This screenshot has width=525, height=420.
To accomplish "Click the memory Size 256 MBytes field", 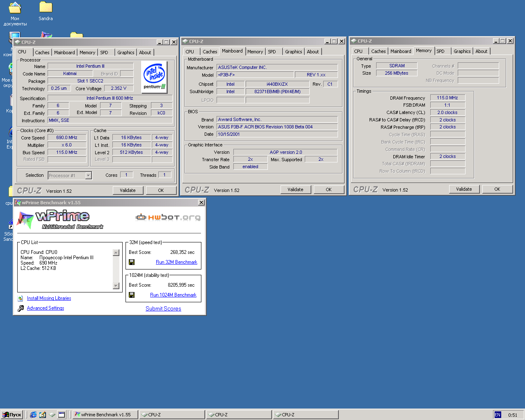I will coord(397,73).
